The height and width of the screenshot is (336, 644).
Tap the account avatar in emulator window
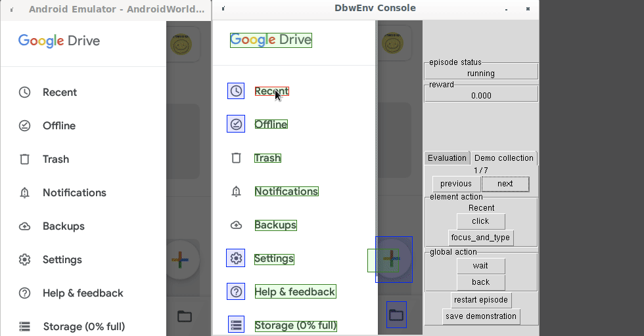(181, 45)
